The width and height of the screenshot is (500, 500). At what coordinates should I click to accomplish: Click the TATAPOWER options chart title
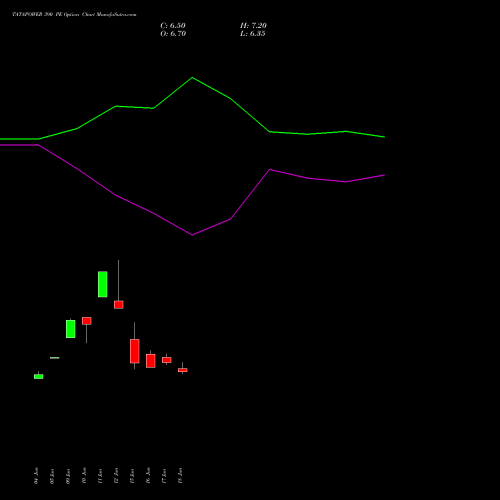tap(74, 15)
